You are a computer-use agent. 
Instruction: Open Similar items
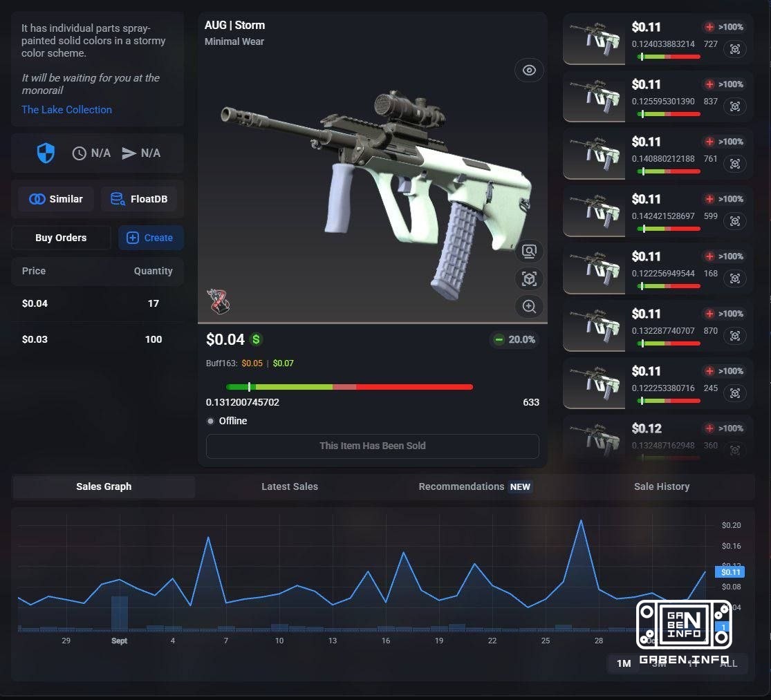tap(56, 199)
